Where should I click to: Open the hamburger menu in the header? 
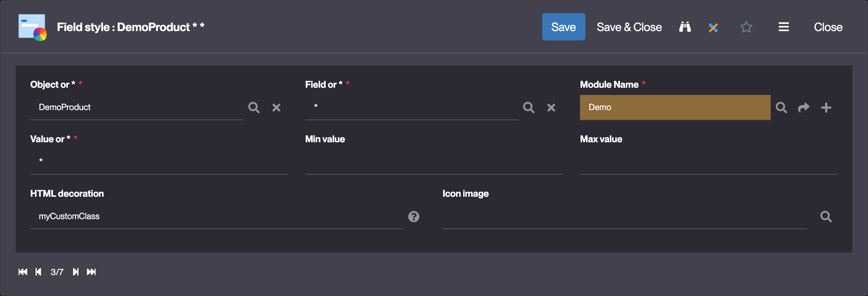pos(784,27)
